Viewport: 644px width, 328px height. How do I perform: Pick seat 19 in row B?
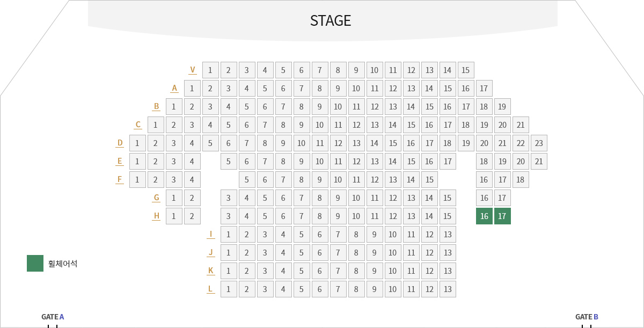click(x=502, y=107)
